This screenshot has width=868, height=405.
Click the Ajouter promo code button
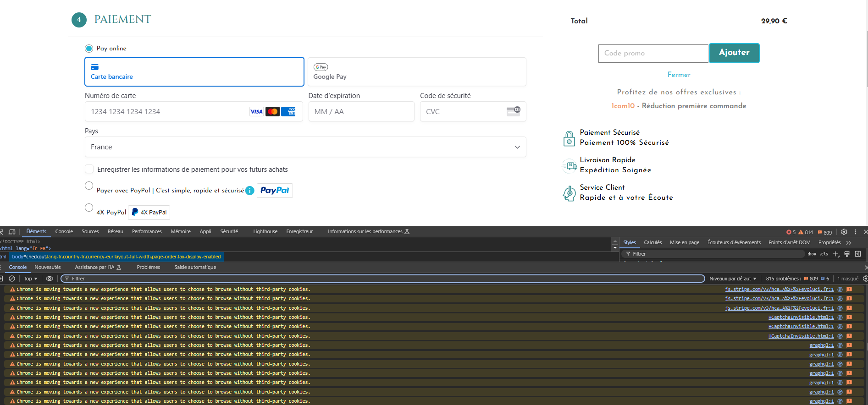coord(734,53)
